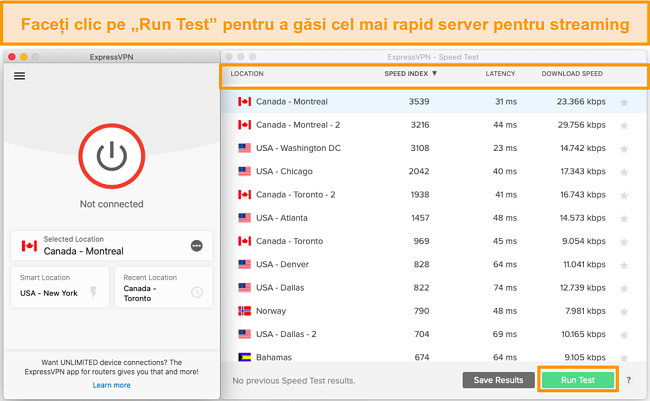The width and height of the screenshot is (650, 401).
Task: Click the Canada flag beside Canada - Toronto - 2
Action: [245, 194]
